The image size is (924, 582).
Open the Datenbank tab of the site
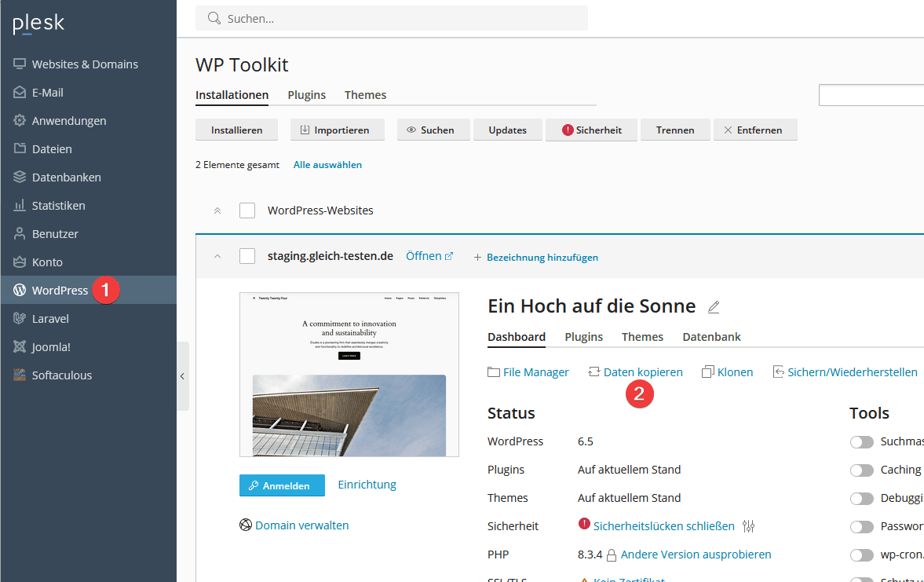711,337
